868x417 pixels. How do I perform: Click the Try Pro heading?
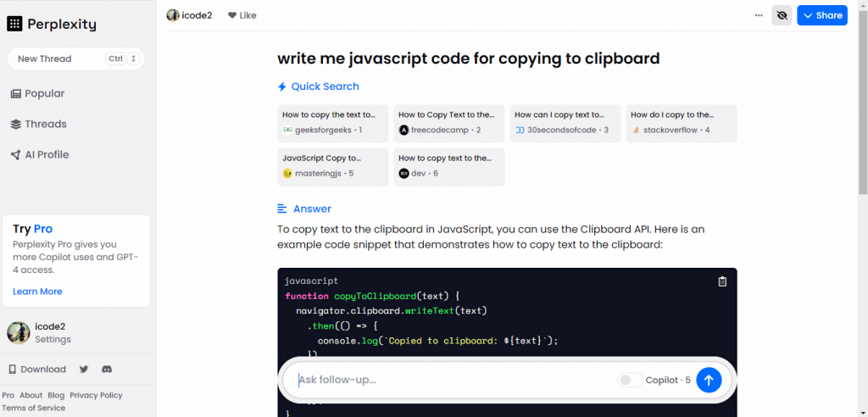33,229
